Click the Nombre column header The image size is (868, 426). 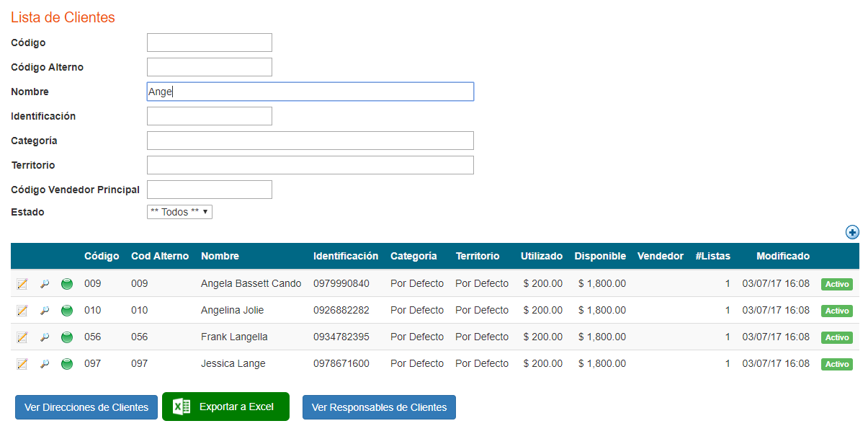point(220,256)
